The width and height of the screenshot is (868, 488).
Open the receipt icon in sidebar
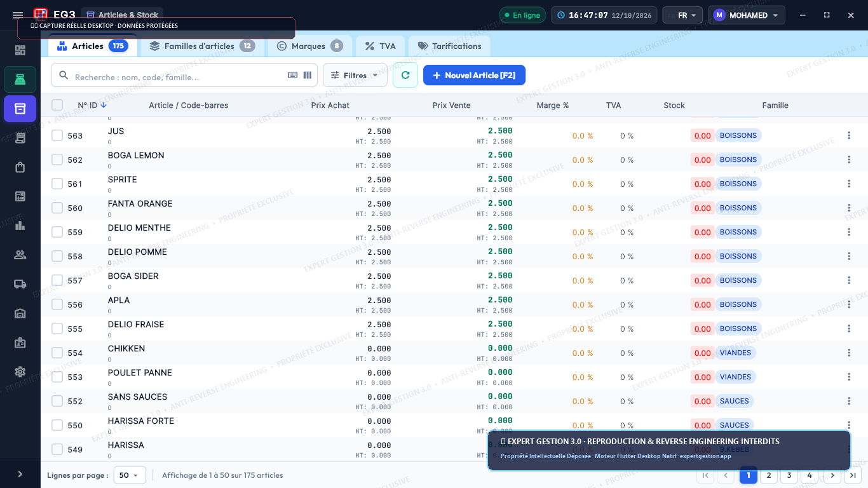coord(20,138)
